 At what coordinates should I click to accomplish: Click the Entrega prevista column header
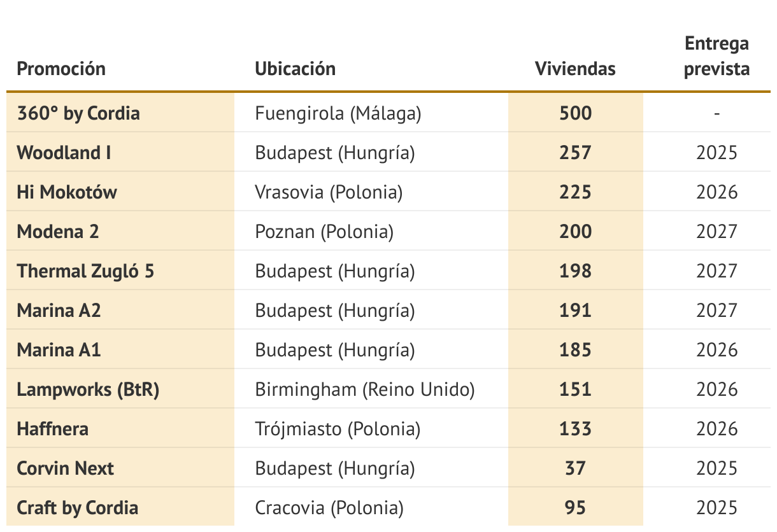pyautogui.click(x=716, y=56)
